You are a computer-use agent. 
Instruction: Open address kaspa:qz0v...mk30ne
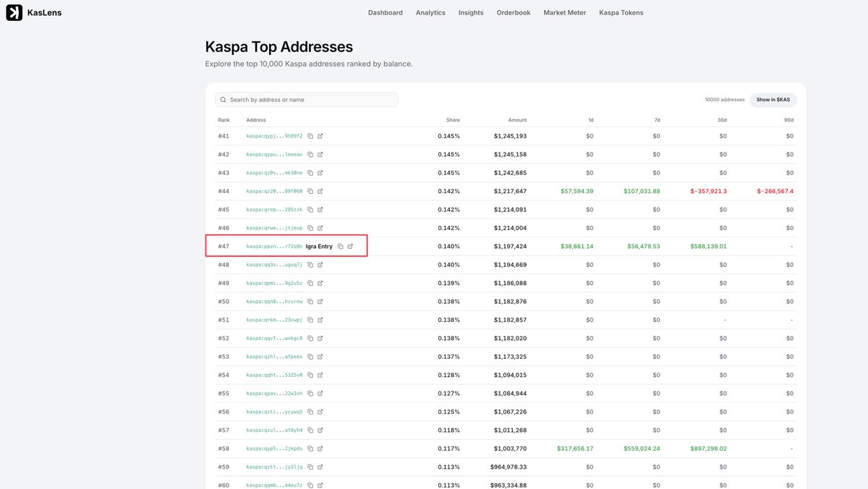(x=274, y=173)
